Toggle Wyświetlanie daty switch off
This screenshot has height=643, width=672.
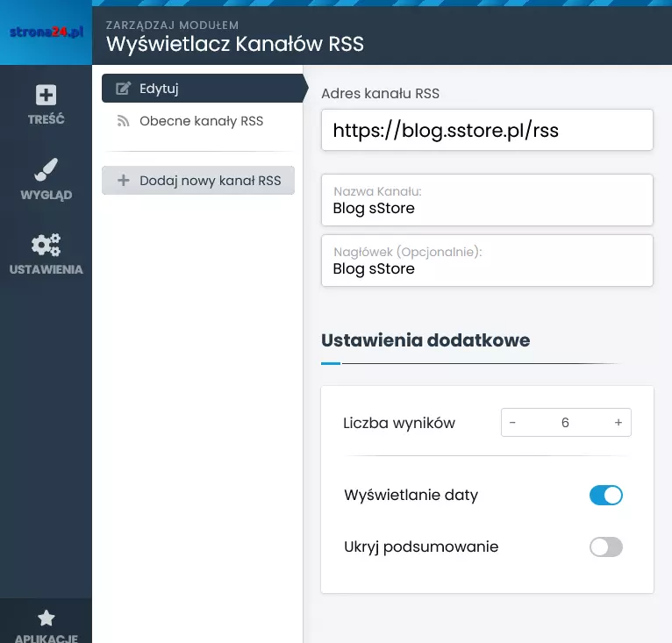(x=606, y=495)
